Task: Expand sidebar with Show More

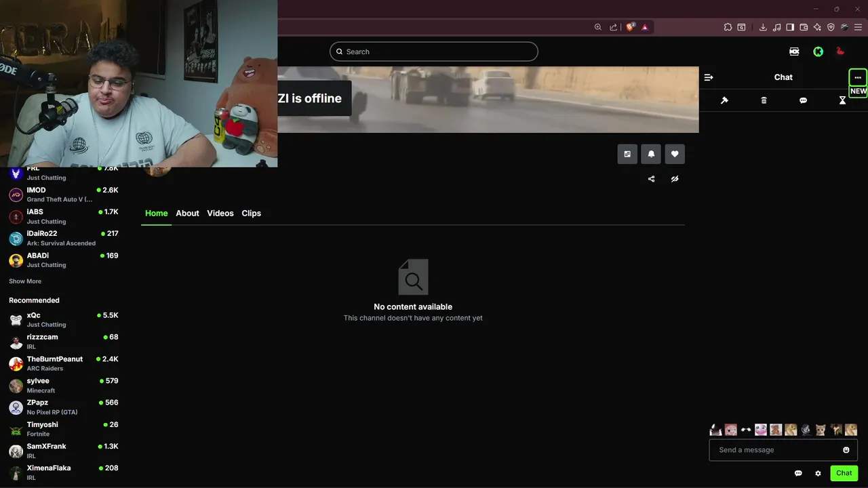Action: coord(25,281)
